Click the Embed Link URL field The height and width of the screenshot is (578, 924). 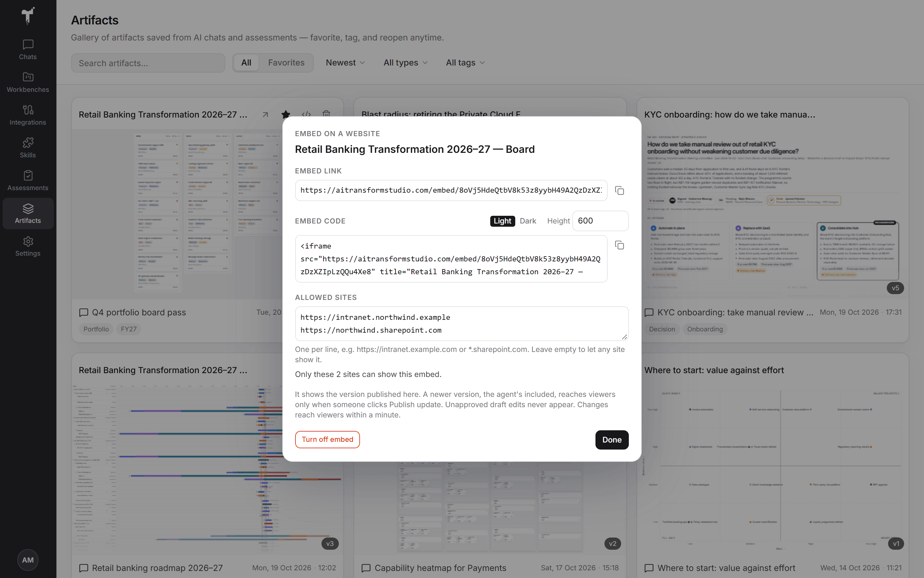[451, 190]
